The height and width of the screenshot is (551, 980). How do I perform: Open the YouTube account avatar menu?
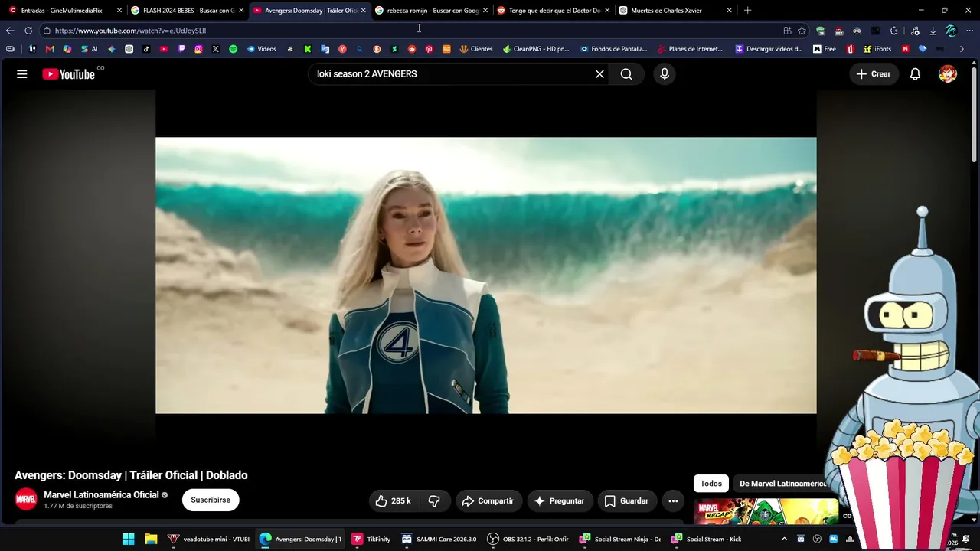point(948,74)
